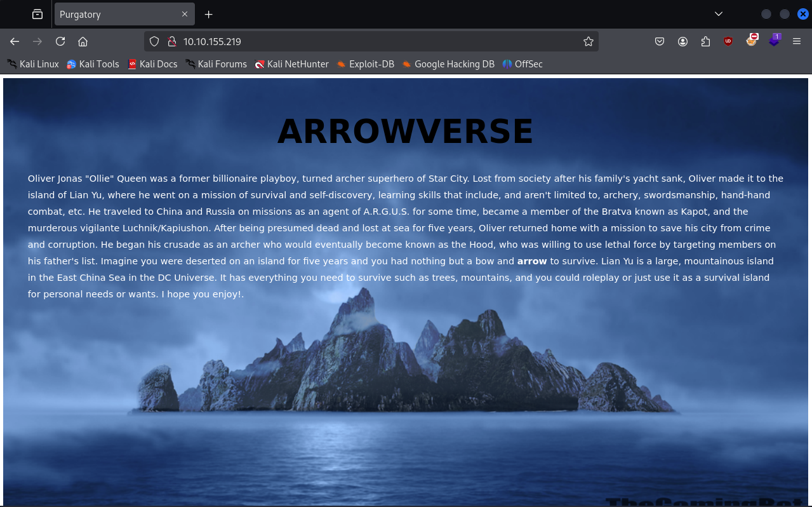Viewport: 812px width, 507px height.
Task: Open the list all tabs dropdown
Action: 719,14
